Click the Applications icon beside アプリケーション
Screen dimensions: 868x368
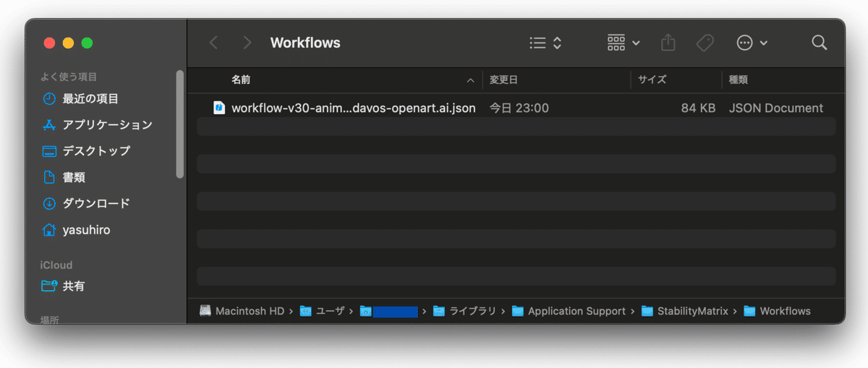pyautogui.click(x=49, y=124)
